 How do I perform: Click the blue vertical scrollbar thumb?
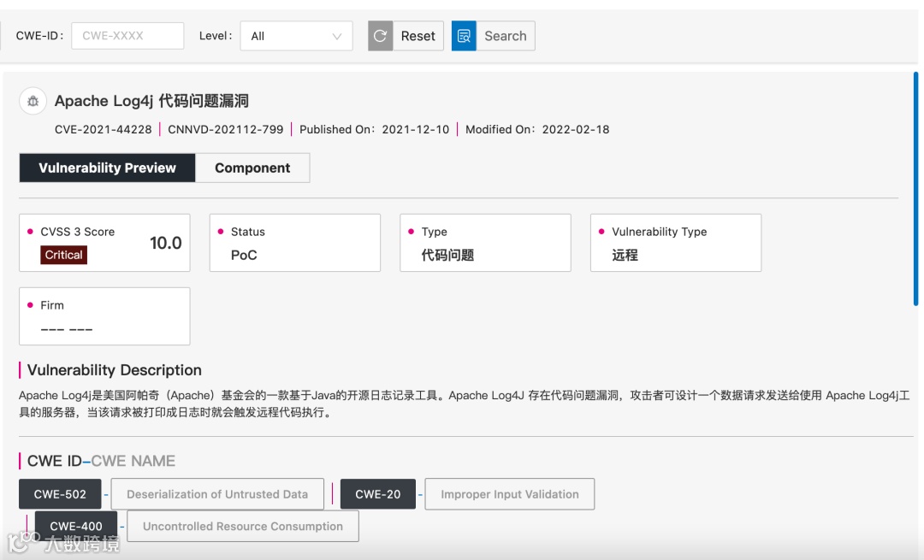915,188
